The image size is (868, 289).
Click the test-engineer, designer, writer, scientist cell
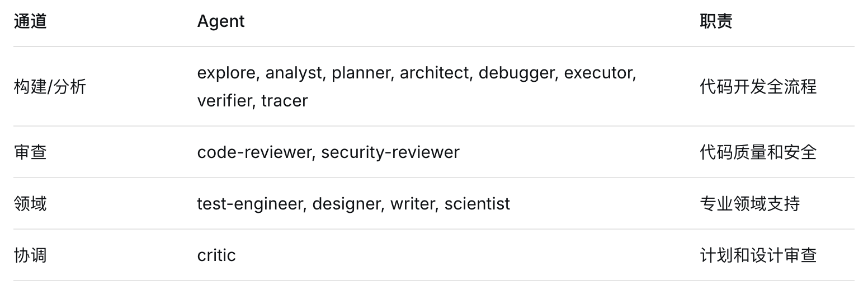click(353, 203)
